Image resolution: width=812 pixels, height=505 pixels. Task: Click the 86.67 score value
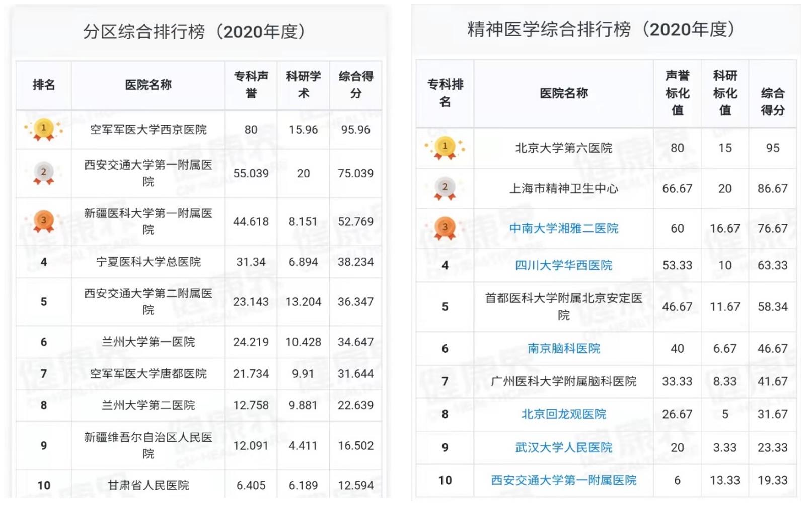point(773,189)
